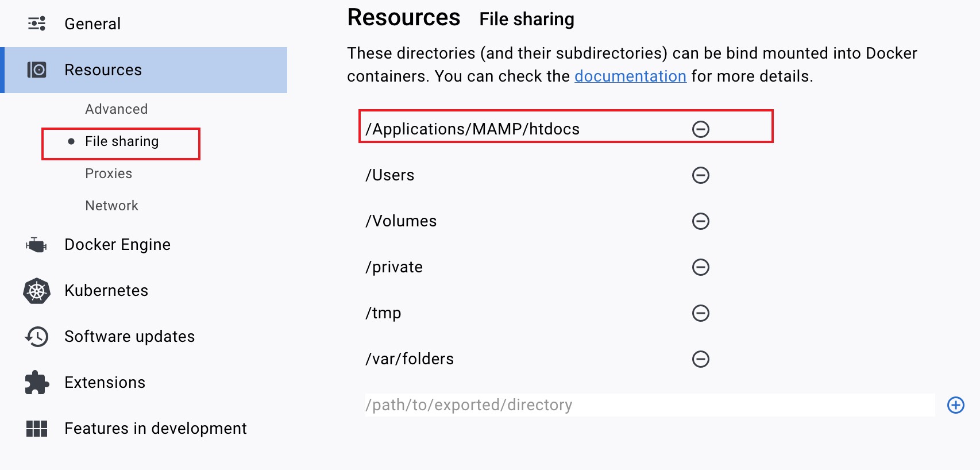Go to Features in development
This screenshot has width=980, height=470.
[155, 429]
